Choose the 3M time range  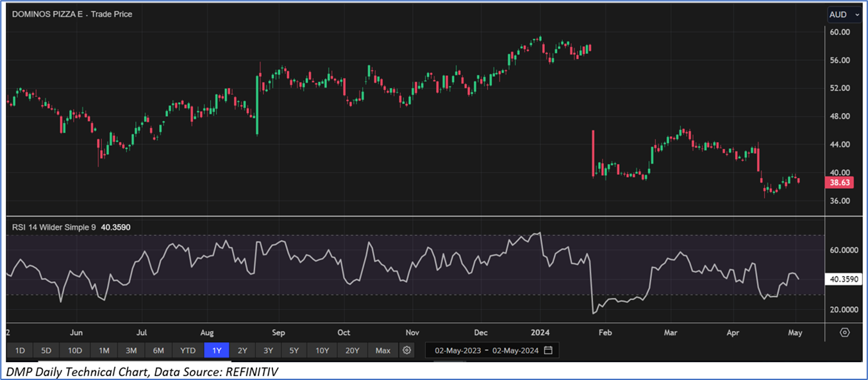131,350
